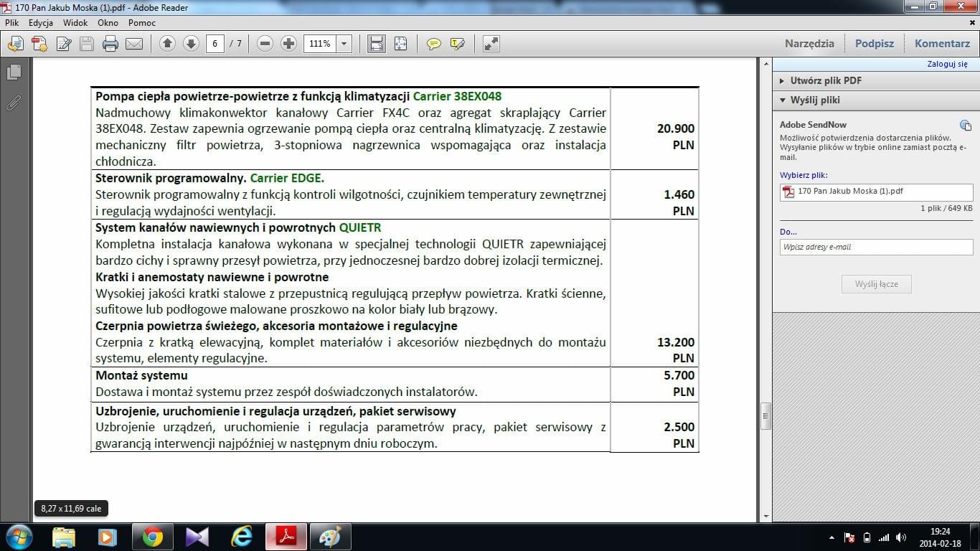980x551 pixels.
Task: Switch to Paint in the taskbar
Action: coord(330,537)
